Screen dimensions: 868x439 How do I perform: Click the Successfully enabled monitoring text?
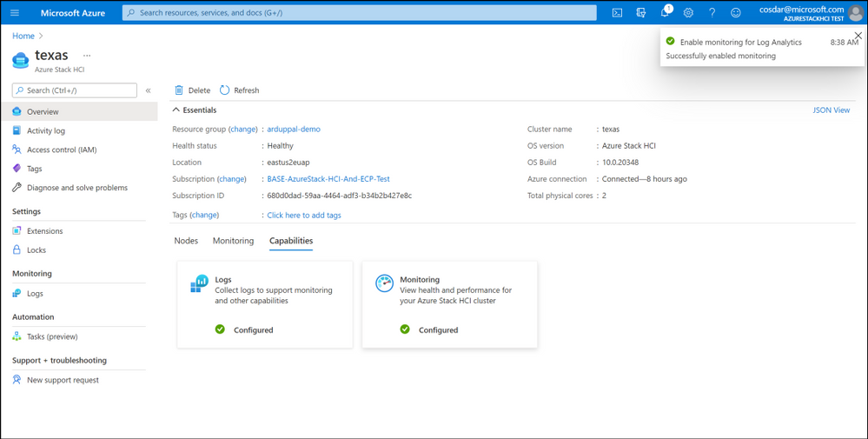pyautogui.click(x=721, y=56)
